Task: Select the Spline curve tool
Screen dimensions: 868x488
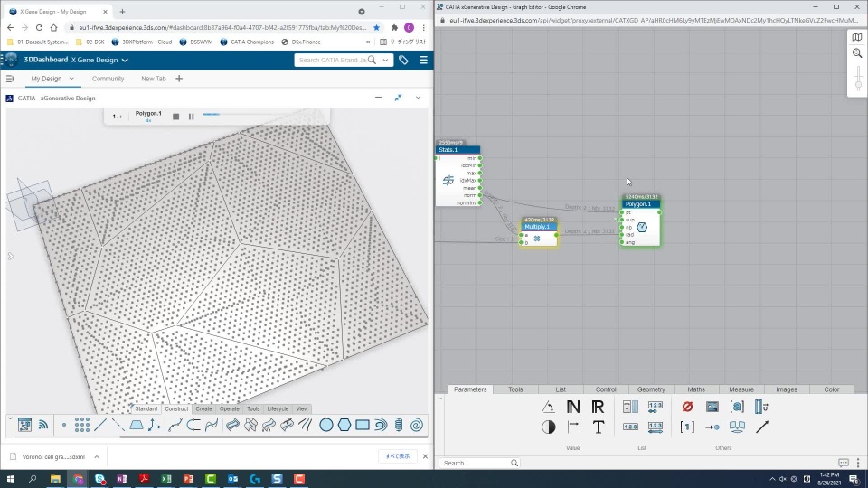Action: [x=175, y=425]
